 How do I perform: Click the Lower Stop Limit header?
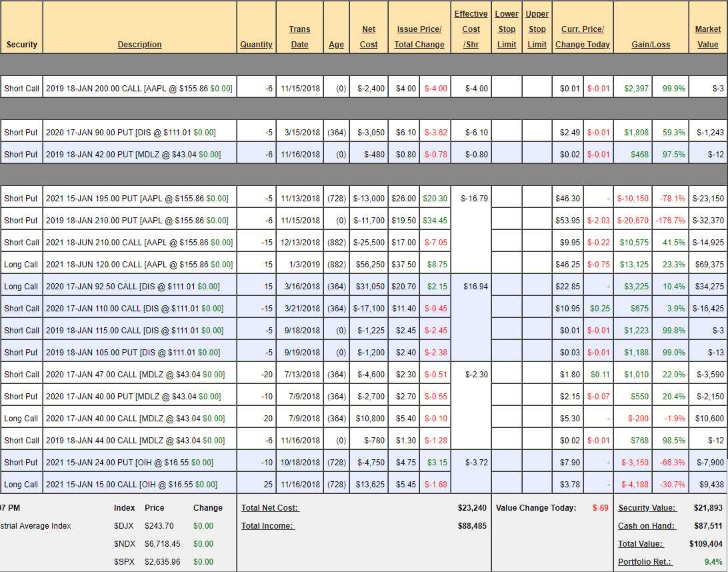(507, 29)
